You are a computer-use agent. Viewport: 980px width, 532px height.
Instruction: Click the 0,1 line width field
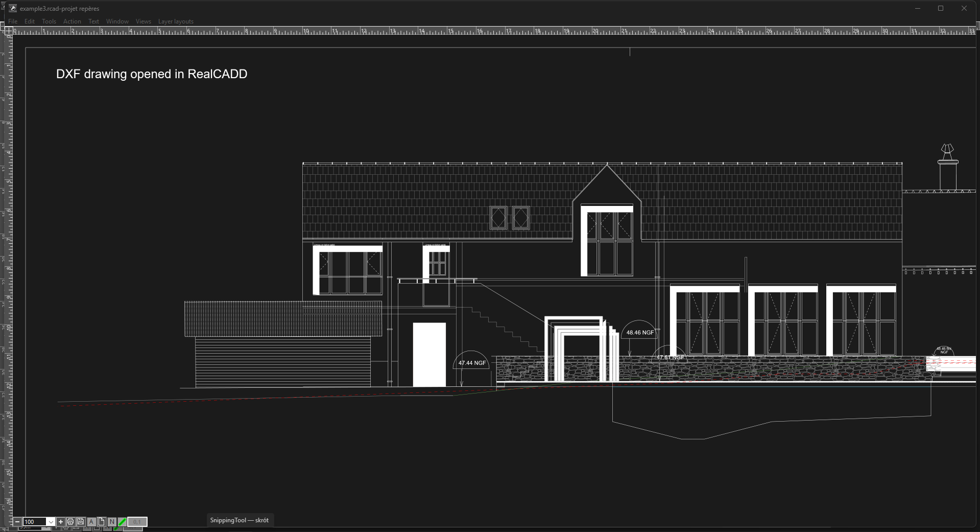tap(137, 522)
